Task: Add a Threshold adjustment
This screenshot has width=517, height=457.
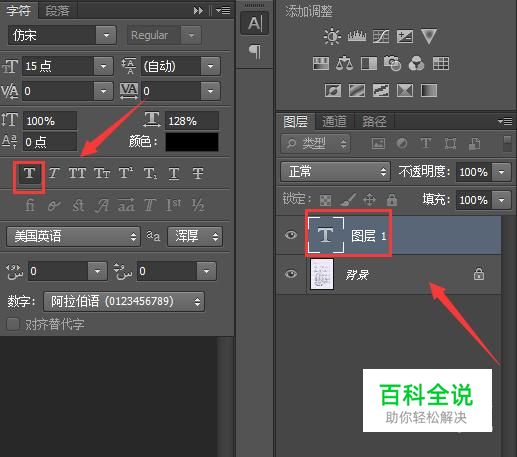Action: tap(381, 90)
